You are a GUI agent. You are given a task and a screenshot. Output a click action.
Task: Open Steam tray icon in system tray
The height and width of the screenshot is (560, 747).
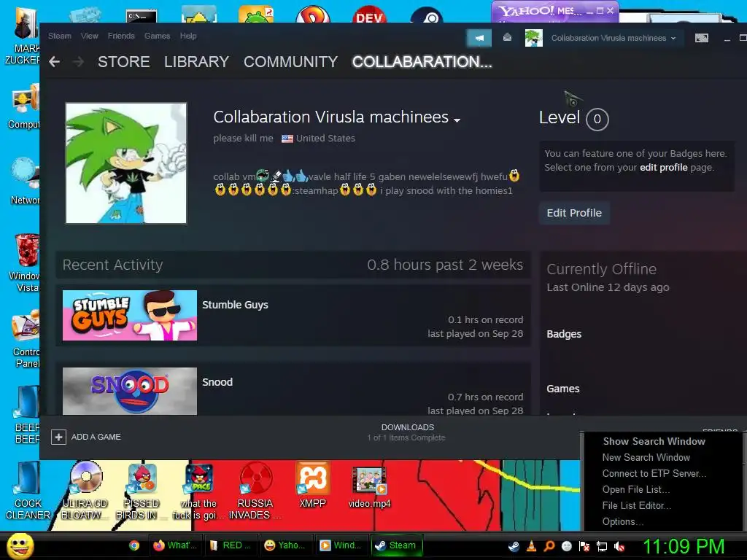click(514, 546)
